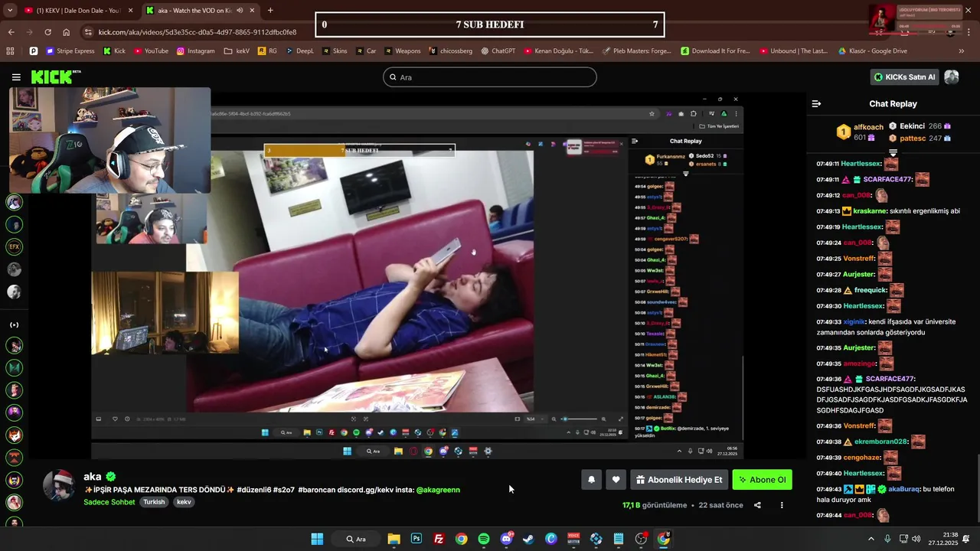Click the live radio icon in left sidebar
980x551 pixels.
pos(14,324)
